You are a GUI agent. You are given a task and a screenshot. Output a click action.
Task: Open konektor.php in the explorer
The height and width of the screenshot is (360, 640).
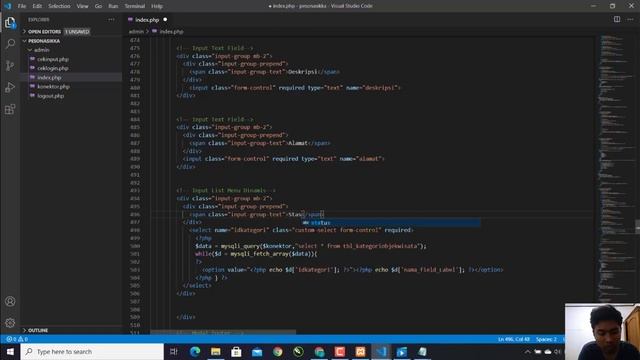tap(53, 87)
